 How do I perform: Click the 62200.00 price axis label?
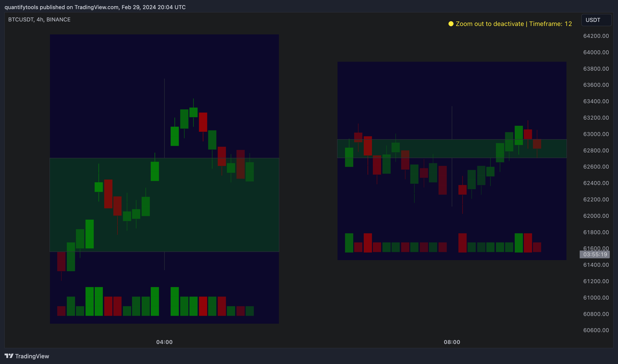click(x=596, y=199)
